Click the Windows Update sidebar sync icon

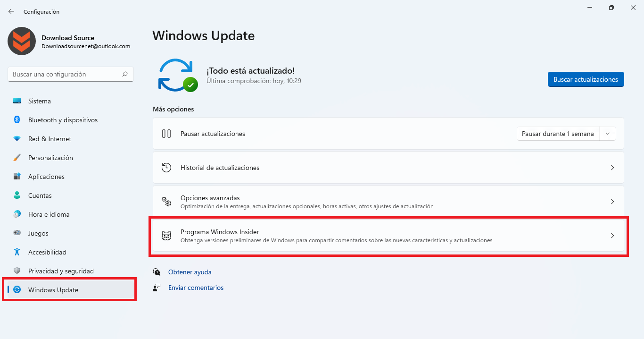tap(17, 290)
